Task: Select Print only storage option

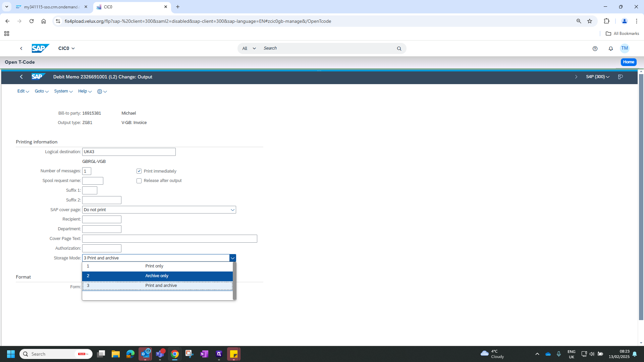Action: click(157, 266)
